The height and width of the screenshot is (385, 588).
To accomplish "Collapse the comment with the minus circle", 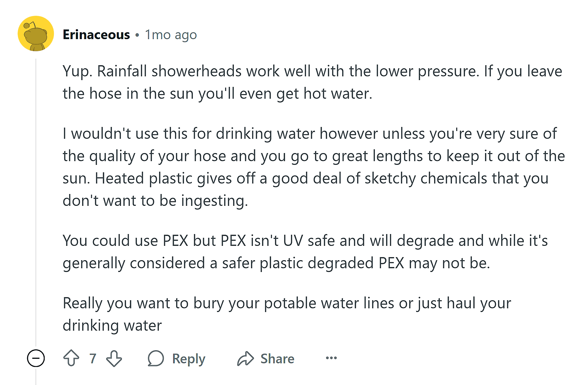I will click(36, 358).
